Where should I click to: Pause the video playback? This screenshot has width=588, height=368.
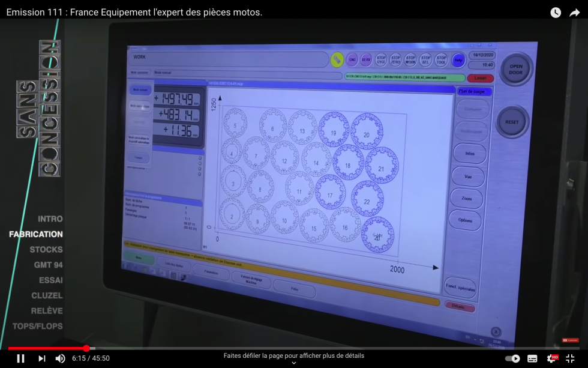[x=20, y=358]
